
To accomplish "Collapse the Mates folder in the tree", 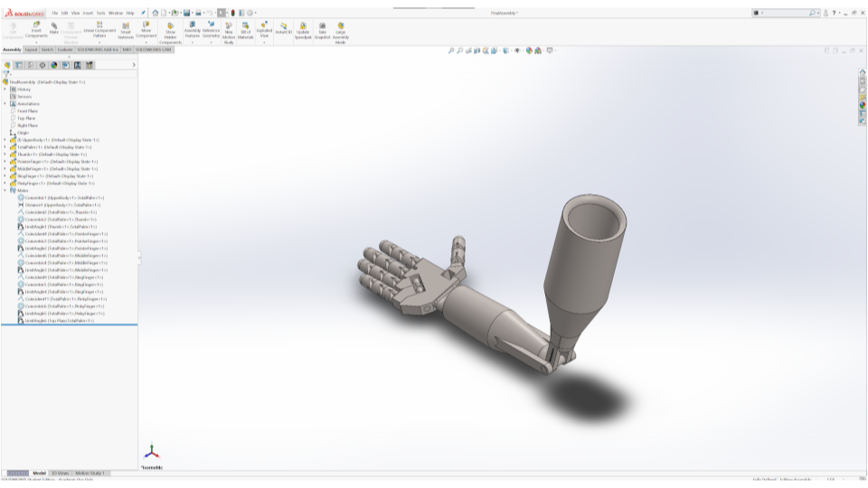I will (x=5, y=191).
